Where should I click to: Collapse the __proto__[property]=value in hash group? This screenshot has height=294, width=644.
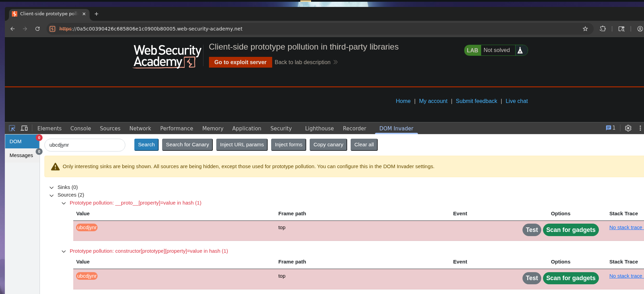click(x=64, y=203)
